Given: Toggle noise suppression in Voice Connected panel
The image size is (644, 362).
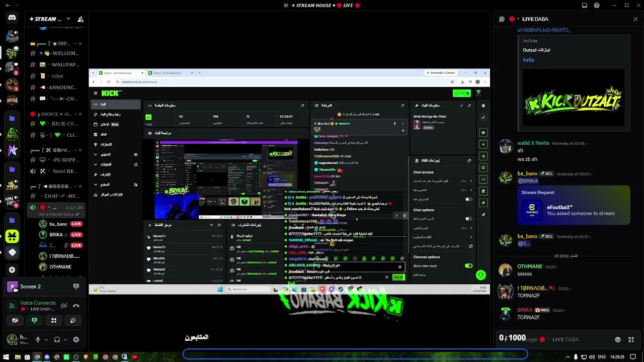Looking at the screenshot, I should coord(64,306).
